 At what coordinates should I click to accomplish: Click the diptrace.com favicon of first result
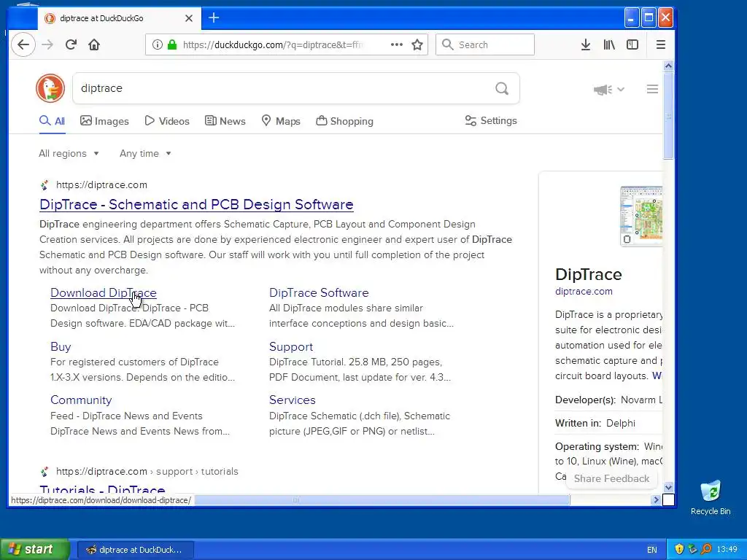44,184
